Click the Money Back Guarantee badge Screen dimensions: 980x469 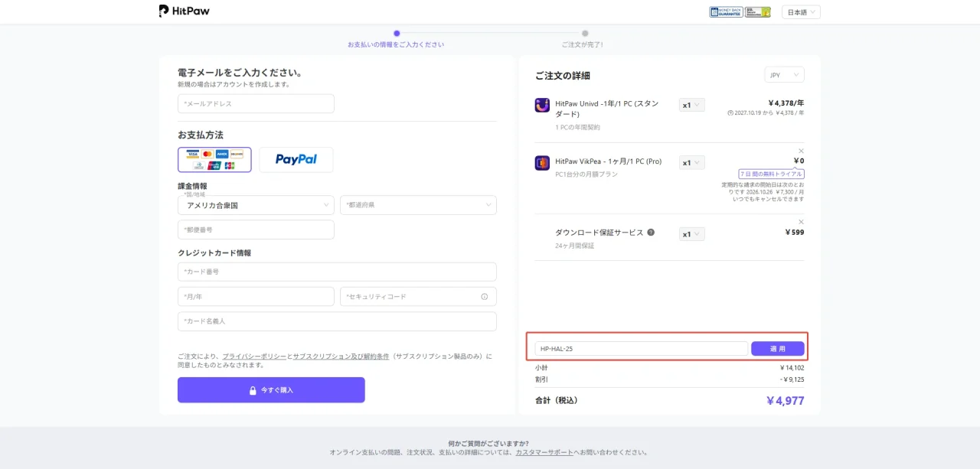[x=725, y=12]
